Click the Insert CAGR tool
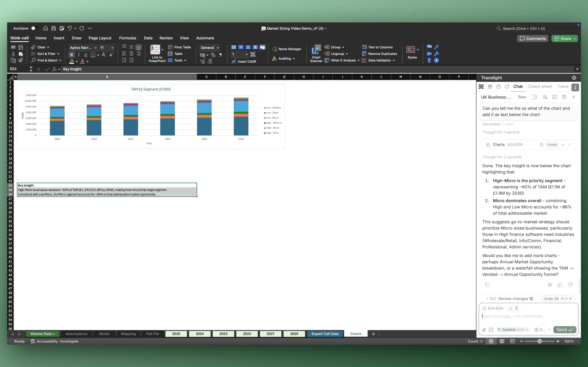This screenshot has height=367, width=588. 244,61
